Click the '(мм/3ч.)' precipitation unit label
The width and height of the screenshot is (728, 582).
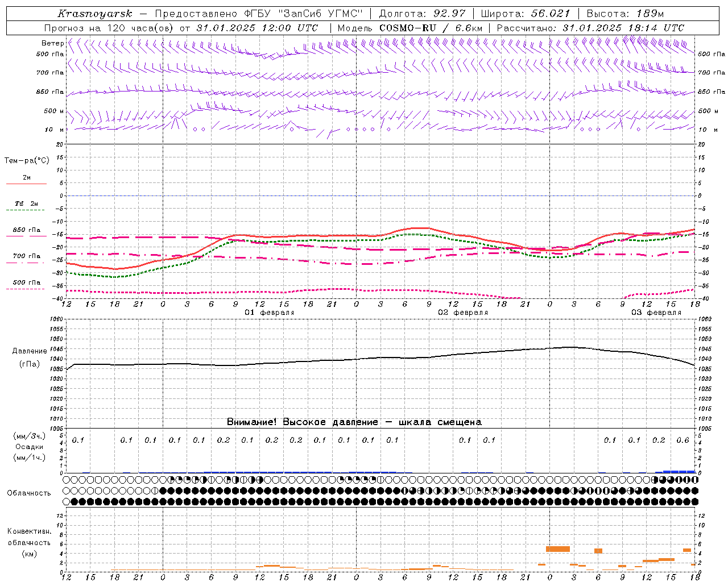point(30,436)
